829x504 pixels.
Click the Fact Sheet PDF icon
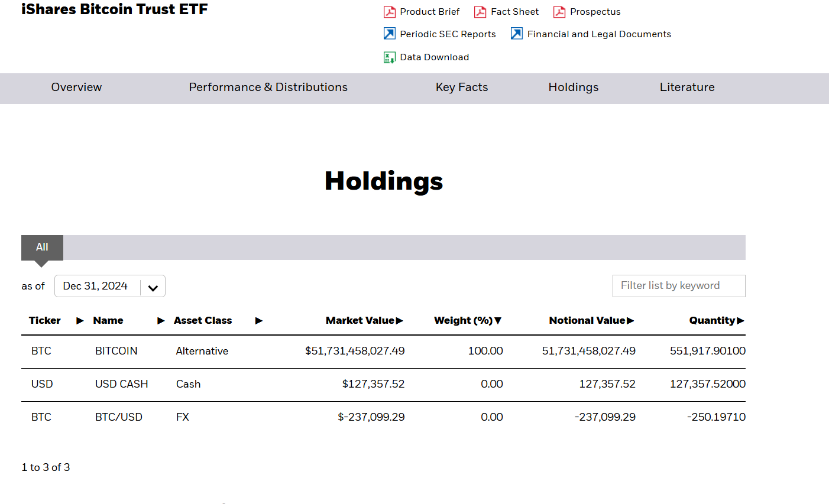[x=480, y=12]
